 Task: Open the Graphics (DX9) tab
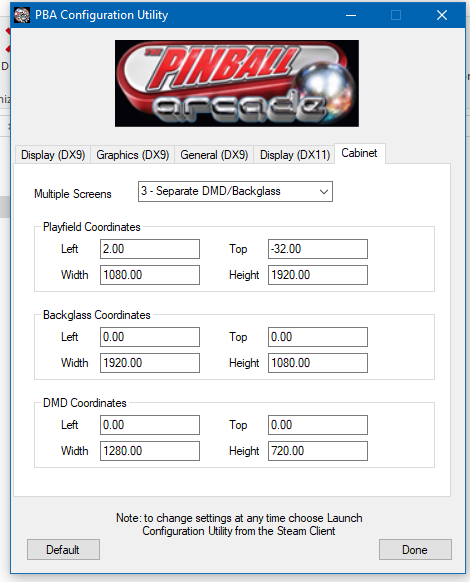[133, 155]
